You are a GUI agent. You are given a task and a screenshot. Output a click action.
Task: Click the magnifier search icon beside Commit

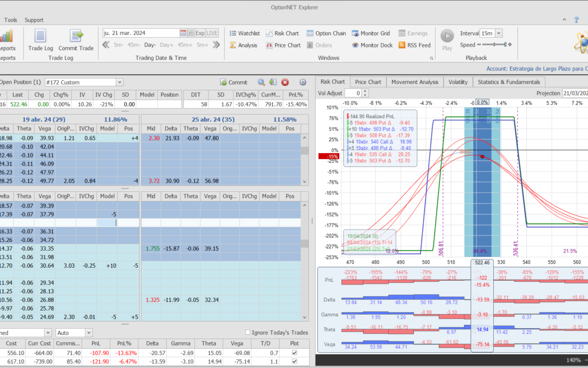point(261,82)
